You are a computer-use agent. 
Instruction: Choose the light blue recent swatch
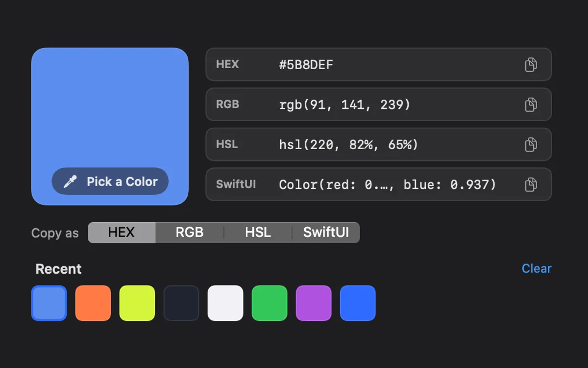49,303
